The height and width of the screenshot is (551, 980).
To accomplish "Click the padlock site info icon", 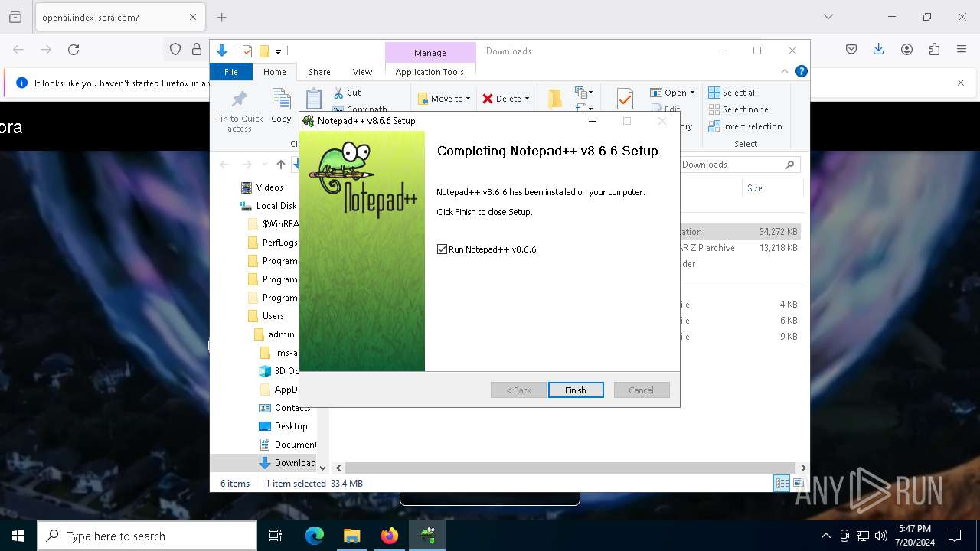I will pyautogui.click(x=197, y=50).
